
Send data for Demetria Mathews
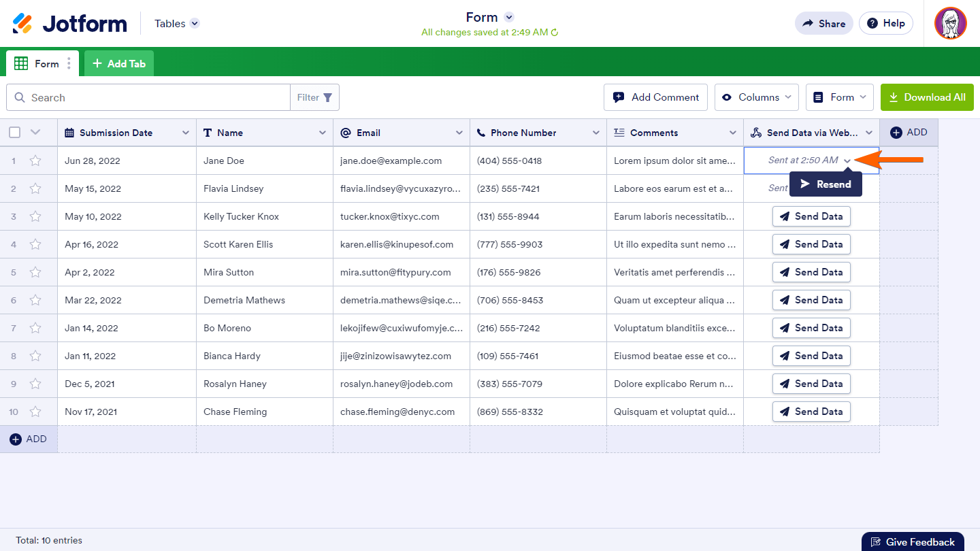[x=811, y=300]
